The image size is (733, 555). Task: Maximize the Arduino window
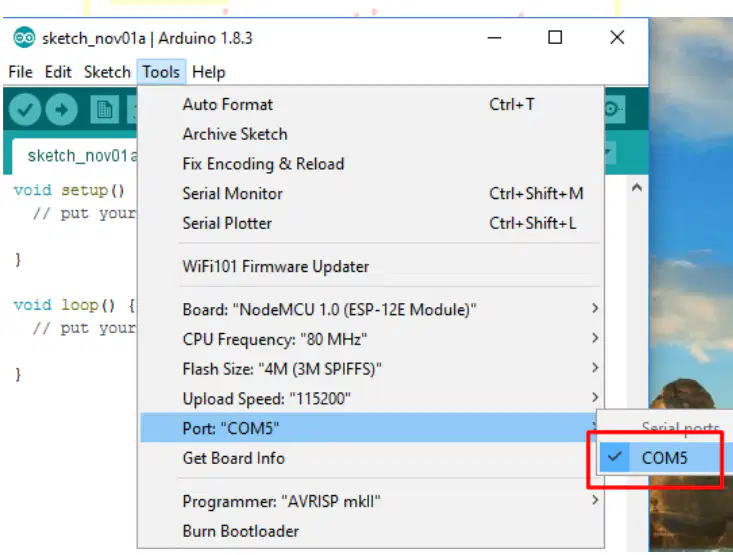pos(555,37)
